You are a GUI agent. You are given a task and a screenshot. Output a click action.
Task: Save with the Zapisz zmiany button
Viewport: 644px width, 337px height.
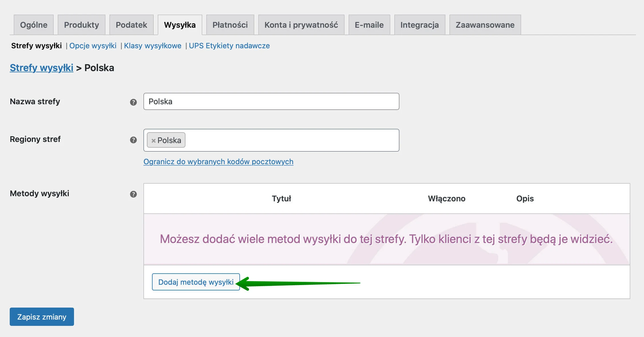(42, 317)
